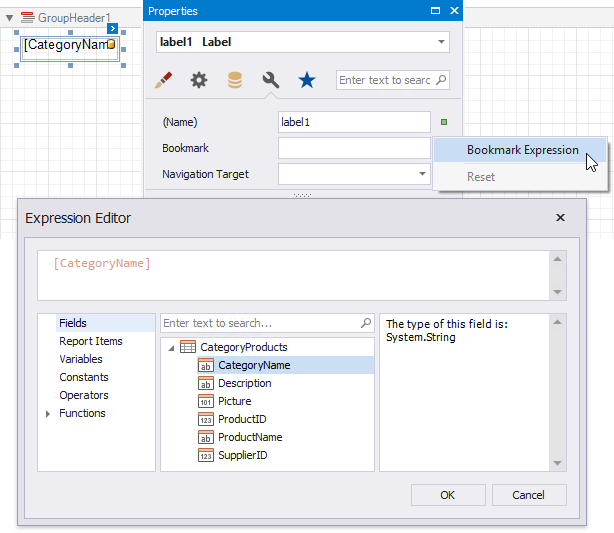This screenshot has width=614, height=533.
Task: Click the label smart tag arrow
Action: [113, 29]
